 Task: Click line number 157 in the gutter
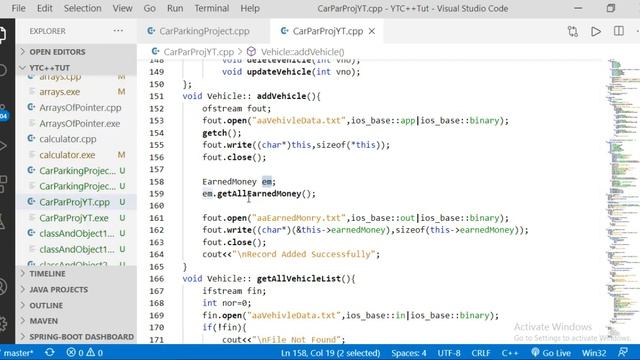[156, 169]
